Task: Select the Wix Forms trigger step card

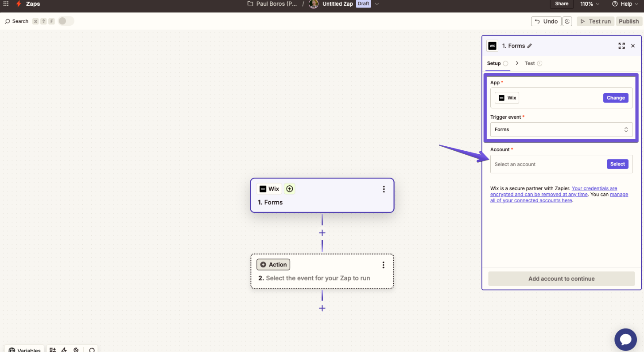Action: click(322, 195)
